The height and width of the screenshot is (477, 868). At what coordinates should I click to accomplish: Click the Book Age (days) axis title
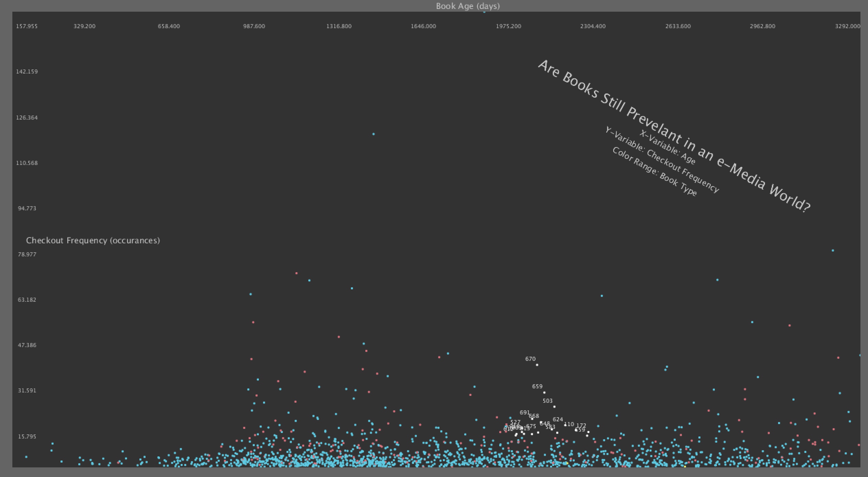point(468,6)
